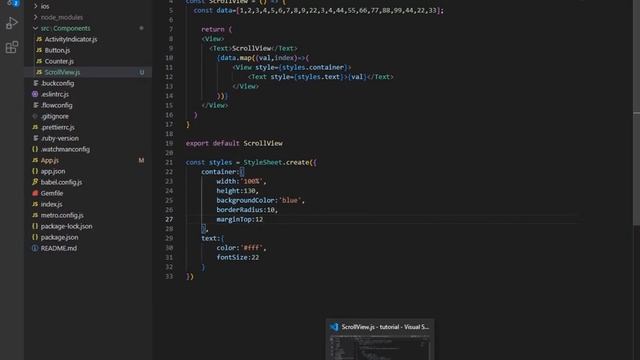Open App.js in the explorer
This screenshot has height=360, width=640.
tap(49, 160)
